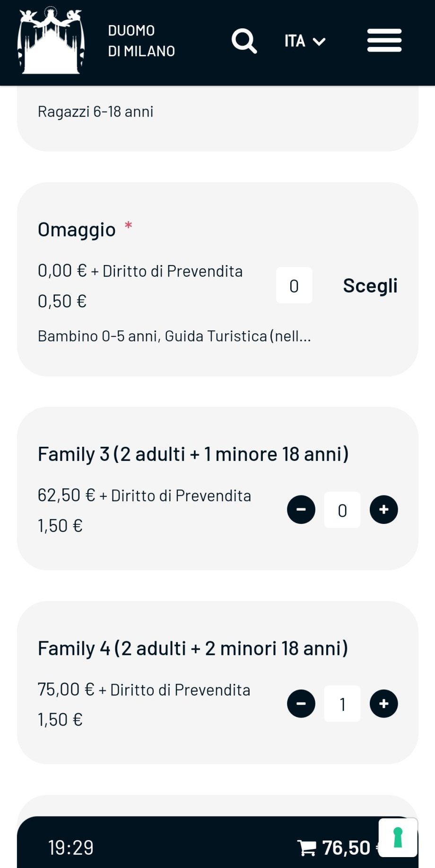Open the green privacy keyhole widget
Screen dimensions: 435x868
tap(398, 837)
